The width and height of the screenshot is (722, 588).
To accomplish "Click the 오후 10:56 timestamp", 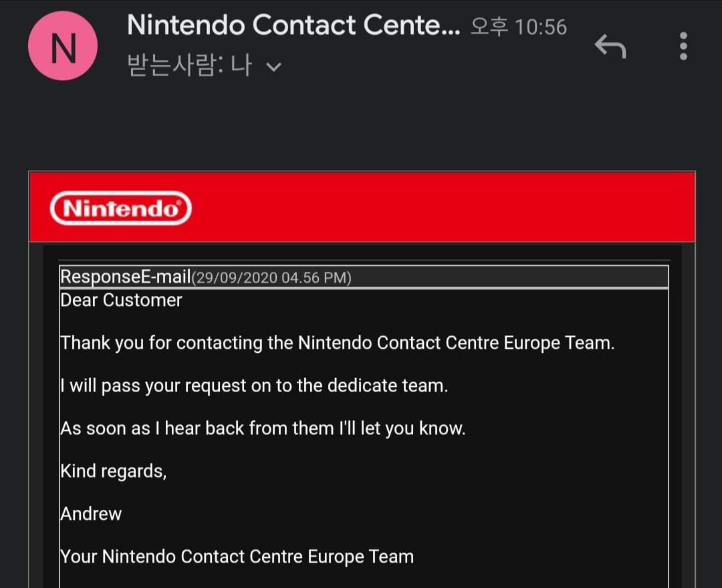I will (x=519, y=27).
